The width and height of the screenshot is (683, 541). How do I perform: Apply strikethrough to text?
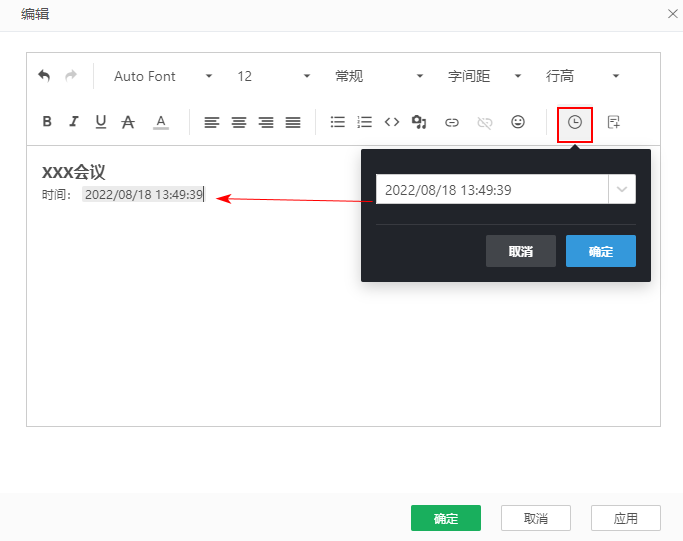tap(128, 122)
